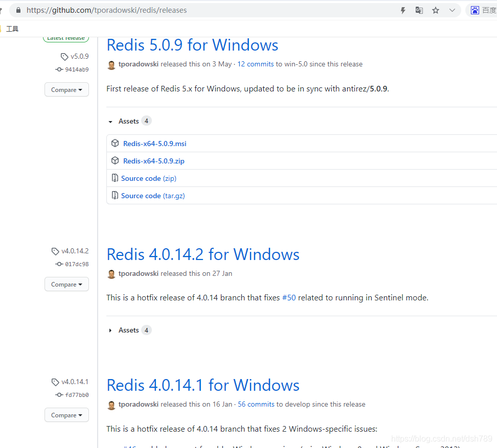Open Compare dropdown for v4.0.14.2

[x=66, y=285]
